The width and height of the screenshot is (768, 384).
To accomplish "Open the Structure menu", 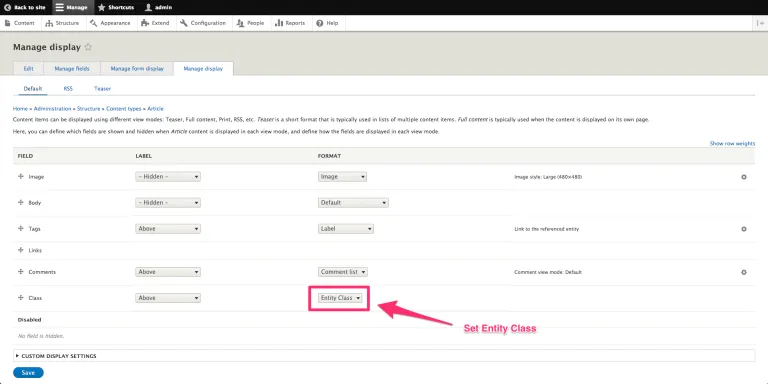I will pyautogui.click(x=62, y=23).
